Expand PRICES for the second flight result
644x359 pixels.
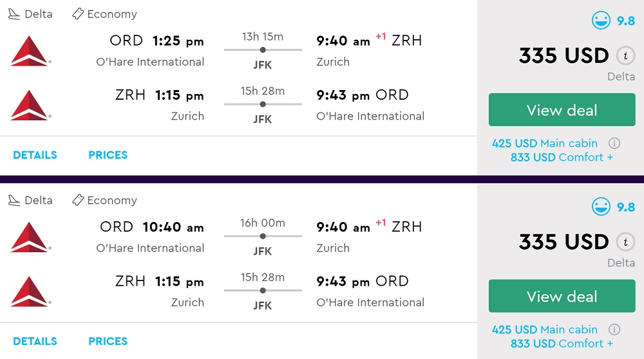tap(108, 341)
